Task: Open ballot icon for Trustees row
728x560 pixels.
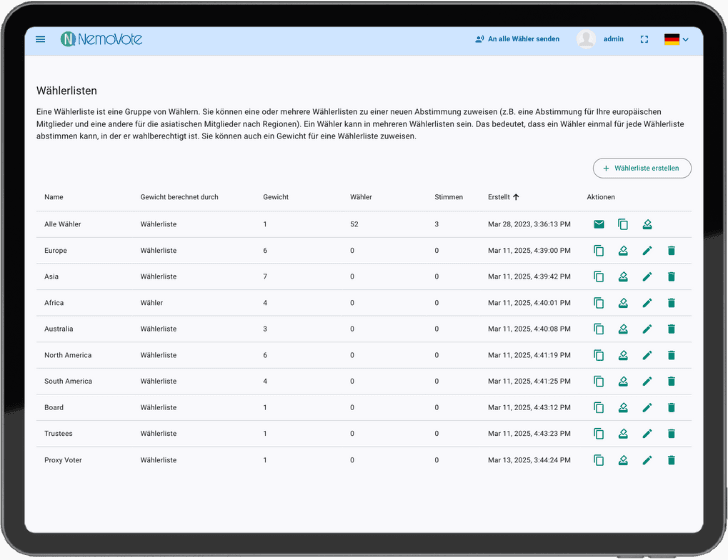Action: point(623,434)
